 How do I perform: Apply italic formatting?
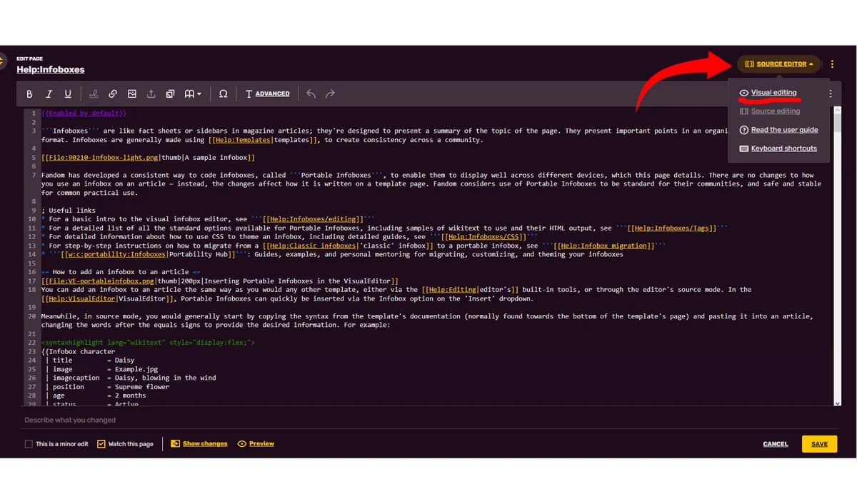pyautogui.click(x=49, y=94)
